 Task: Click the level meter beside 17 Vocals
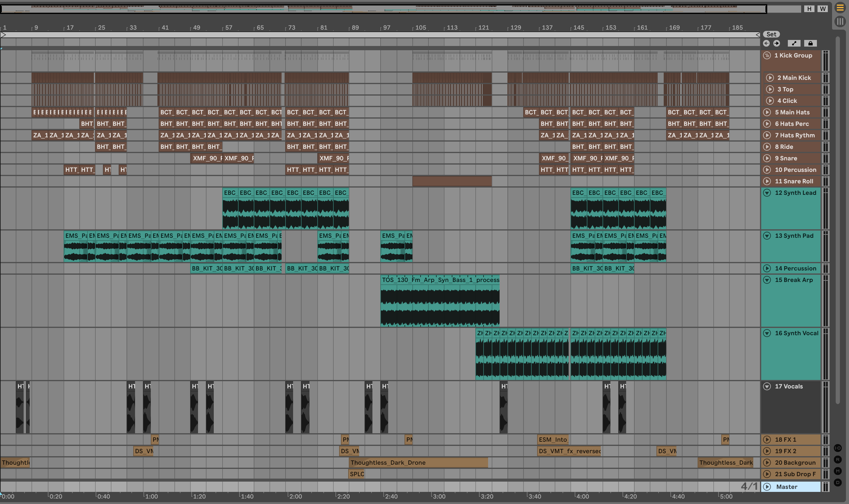(826, 407)
